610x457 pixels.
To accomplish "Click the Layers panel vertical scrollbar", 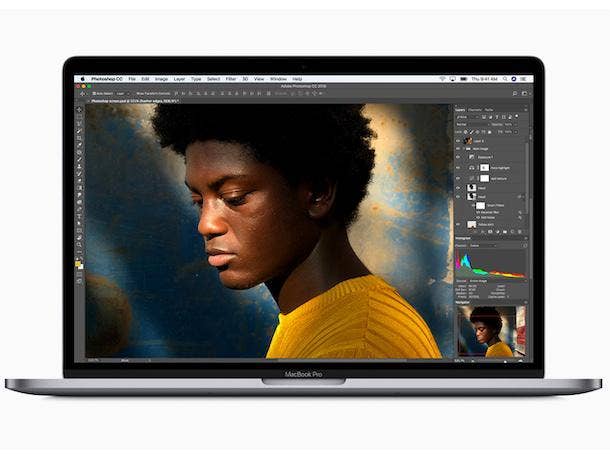I will (x=527, y=177).
